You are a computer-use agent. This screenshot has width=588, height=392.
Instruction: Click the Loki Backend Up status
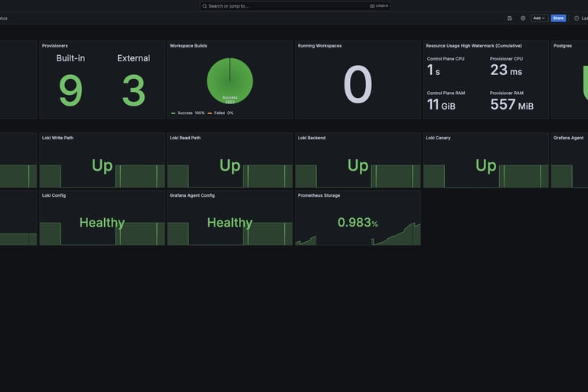click(358, 165)
